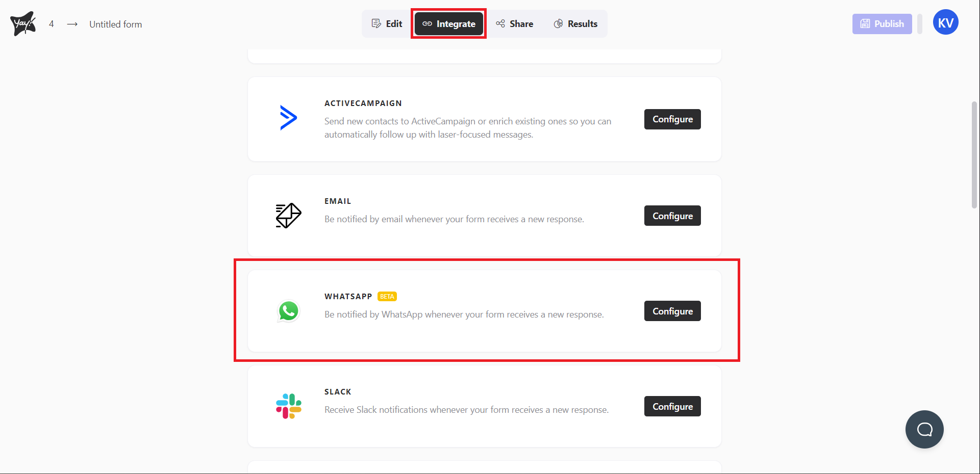
Task: Click the Yay! Forms logo
Action: (x=22, y=22)
